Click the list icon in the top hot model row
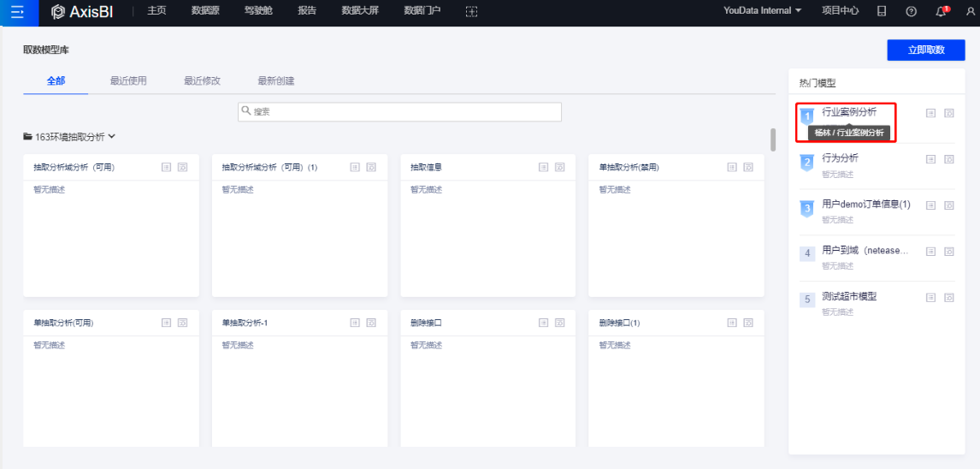The width and height of the screenshot is (980, 469). click(x=930, y=113)
